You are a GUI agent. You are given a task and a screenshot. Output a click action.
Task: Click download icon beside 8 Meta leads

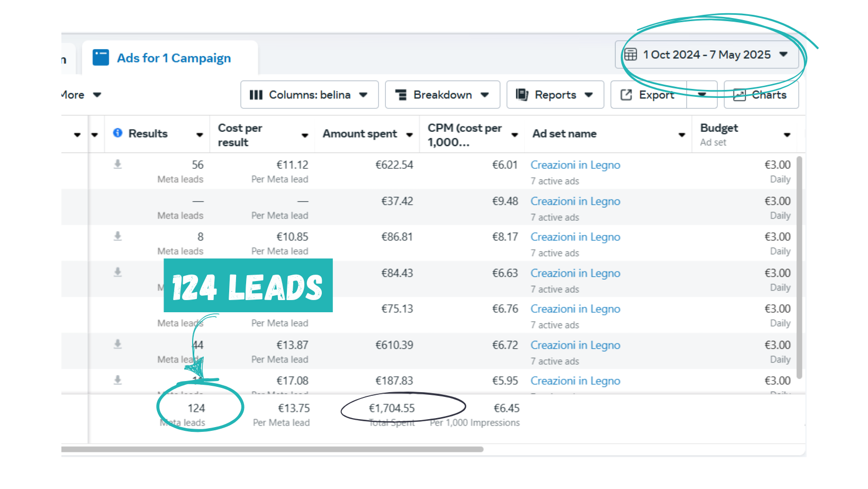(x=117, y=237)
